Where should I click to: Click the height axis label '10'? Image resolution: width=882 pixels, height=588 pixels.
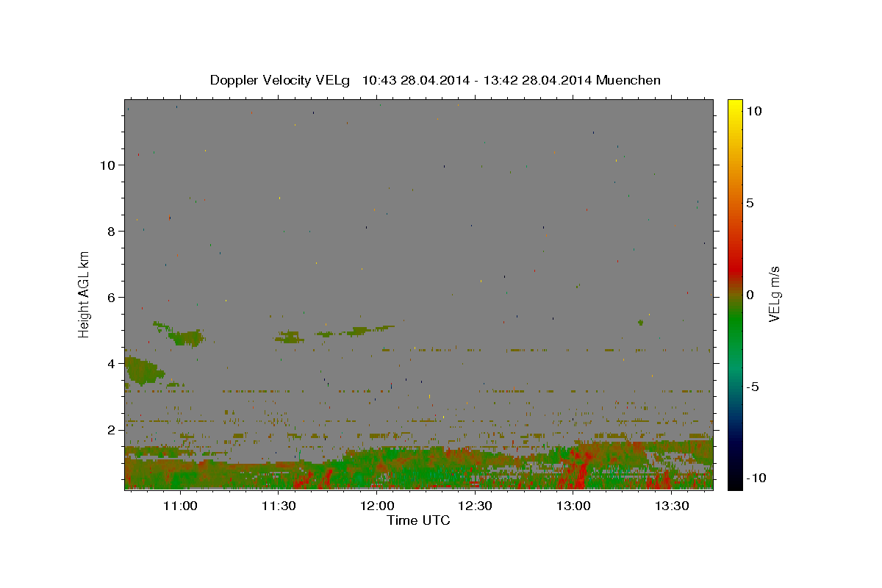click(x=108, y=165)
